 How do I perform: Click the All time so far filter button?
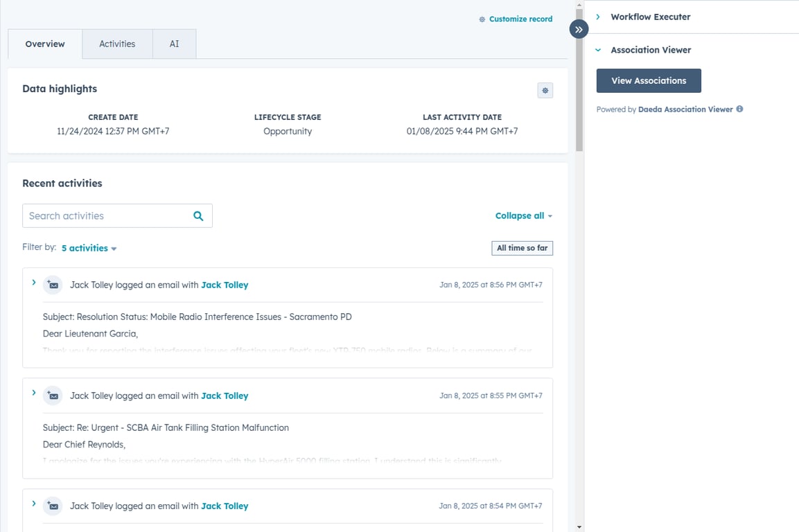point(522,248)
